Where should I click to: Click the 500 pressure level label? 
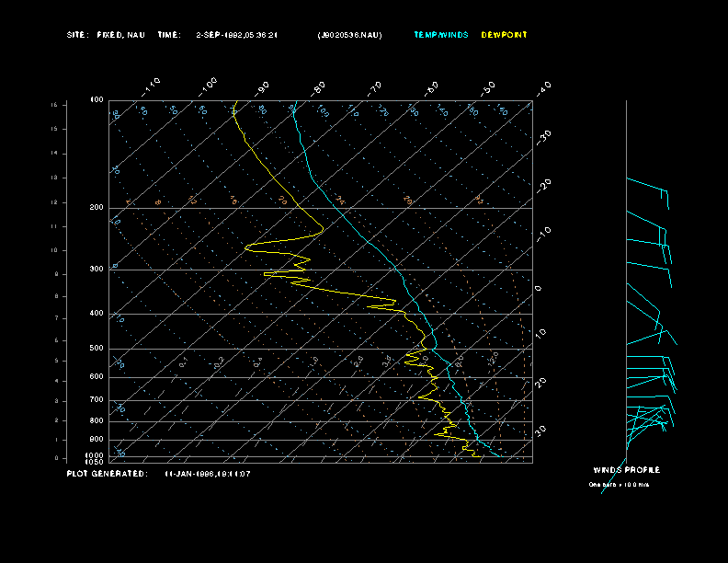[97, 349]
